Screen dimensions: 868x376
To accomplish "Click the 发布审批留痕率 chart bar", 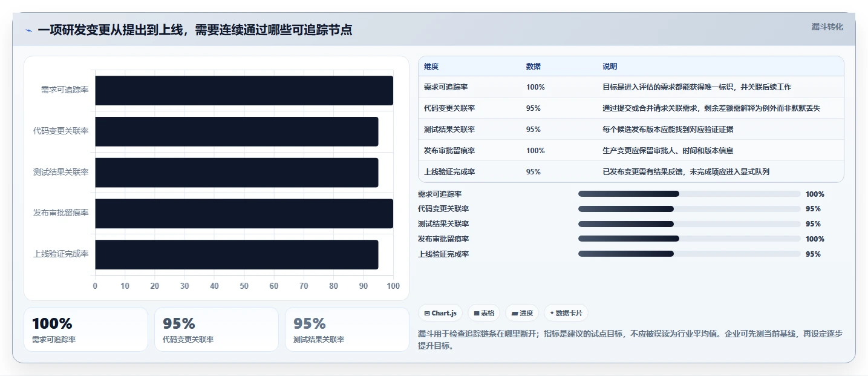I will click(x=244, y=213).
